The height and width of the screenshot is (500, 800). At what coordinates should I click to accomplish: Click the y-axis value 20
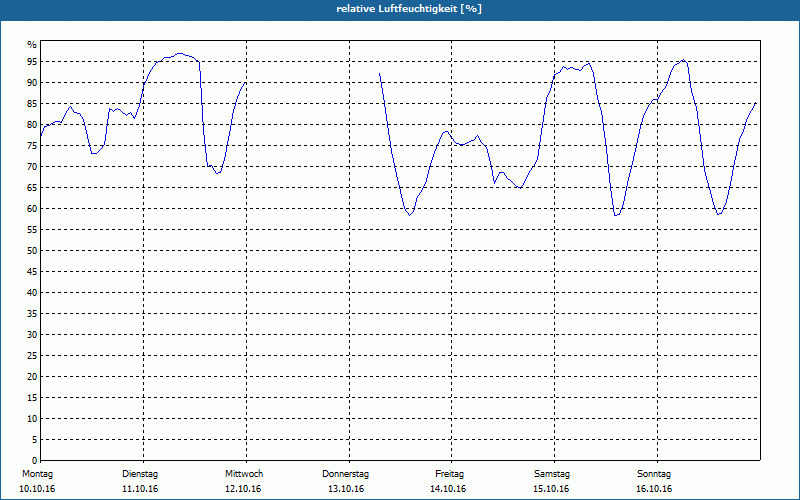tap(32, 377)
